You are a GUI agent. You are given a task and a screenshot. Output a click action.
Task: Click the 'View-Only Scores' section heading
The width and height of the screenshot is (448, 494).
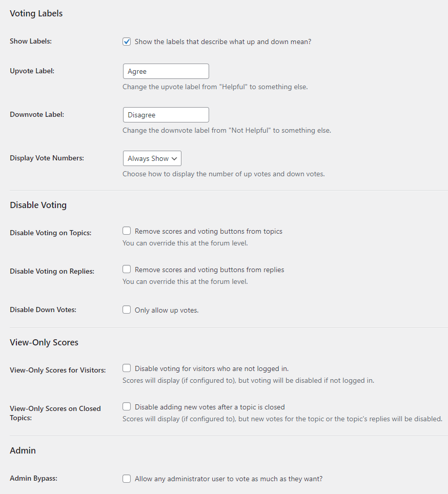click(x=44, y=342)
